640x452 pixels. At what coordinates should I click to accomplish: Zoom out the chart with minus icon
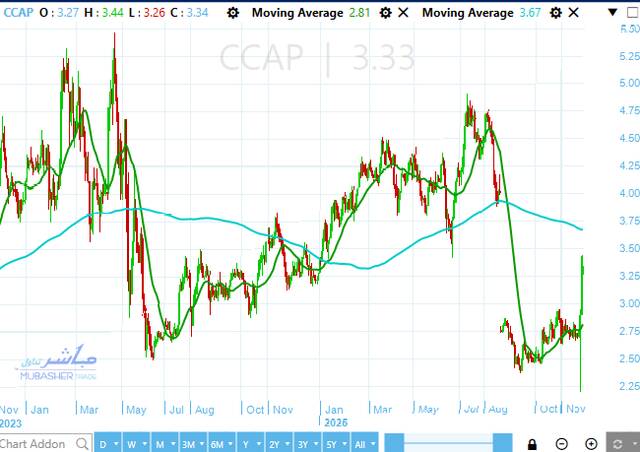coord(562,443)
